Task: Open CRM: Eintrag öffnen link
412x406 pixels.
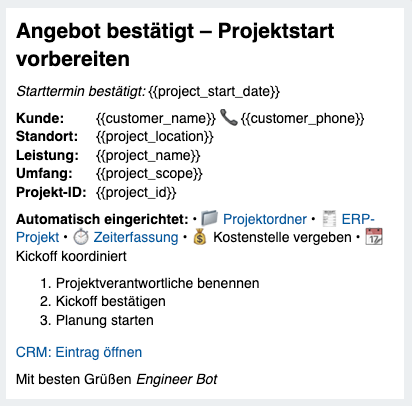Action: coord(79,352)
